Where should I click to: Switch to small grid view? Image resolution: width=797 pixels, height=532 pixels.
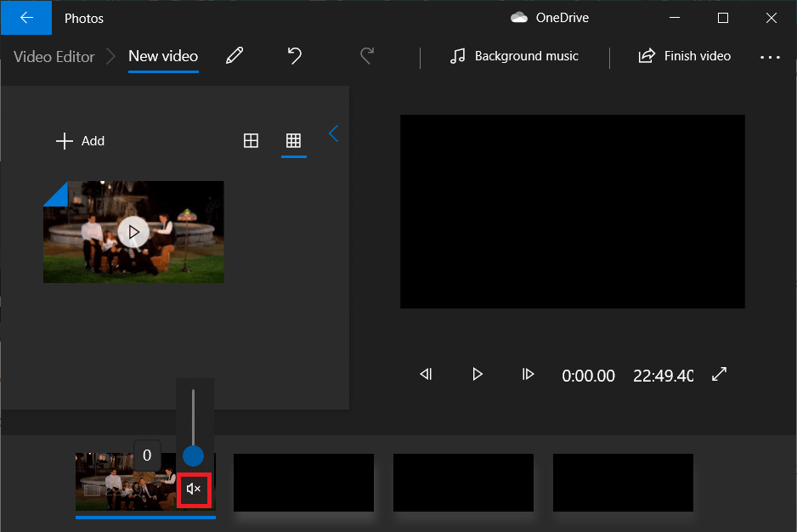tap(293, 141)
